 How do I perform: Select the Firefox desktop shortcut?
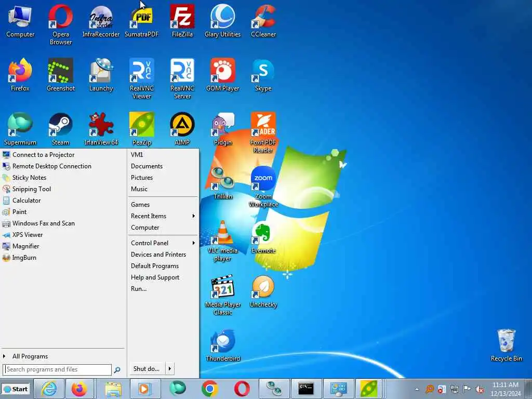tap(20, 75)
